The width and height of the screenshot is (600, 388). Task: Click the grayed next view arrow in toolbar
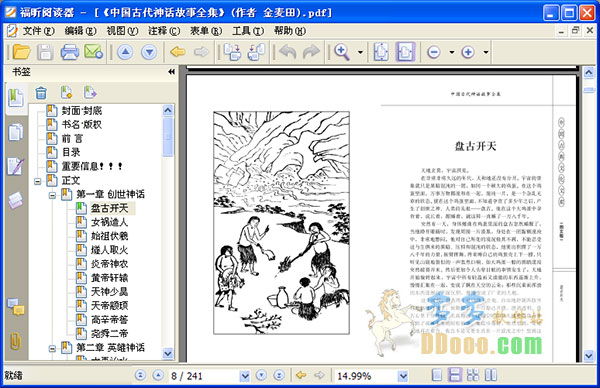tap(201, 52)
